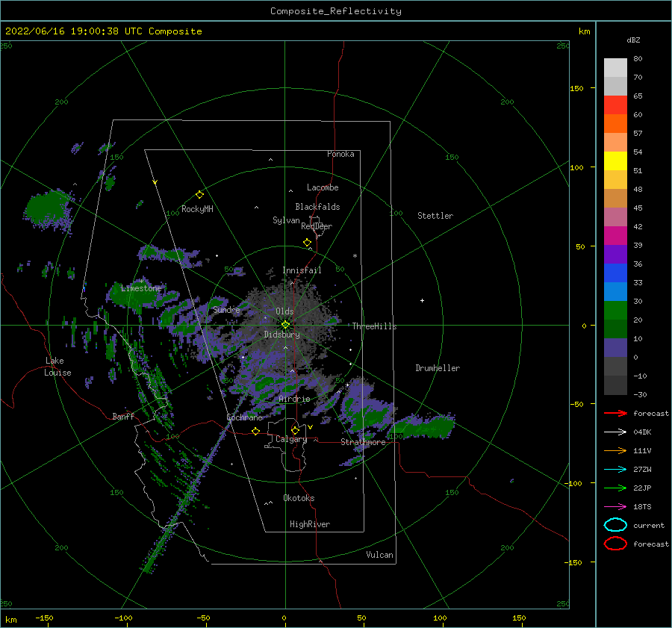Image resolution: width=672 pixels, height=628 pixels.
Task: Pick the blue 36 dBZ color swatch
Action: tap(615, 273)
